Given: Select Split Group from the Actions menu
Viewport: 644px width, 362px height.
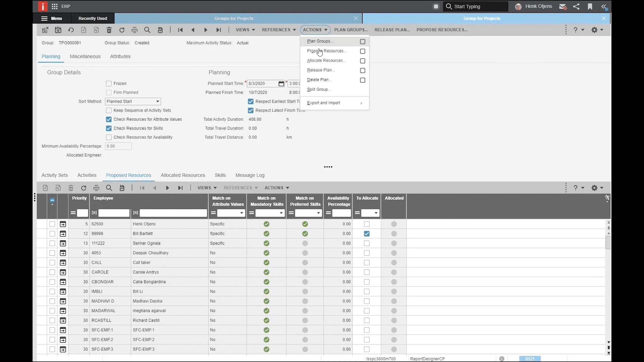Looking at the screenshot, I should click(x=319, y=89).
